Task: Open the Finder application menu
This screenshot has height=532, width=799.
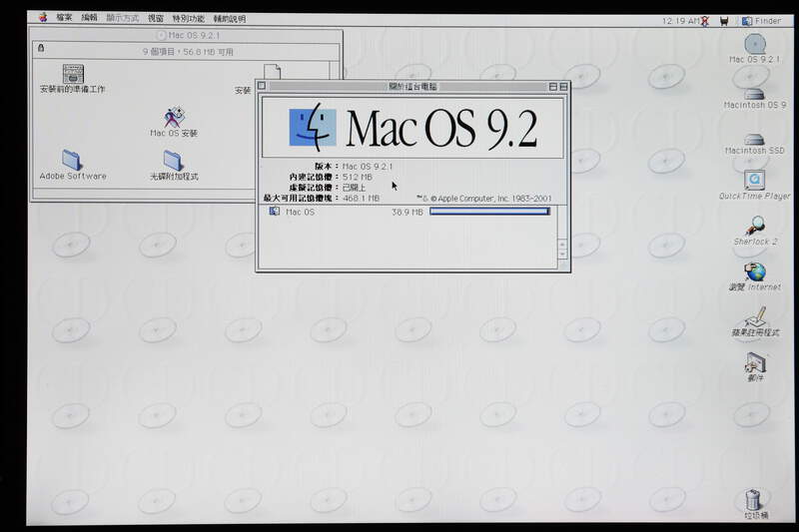Action: click(762, 21)
